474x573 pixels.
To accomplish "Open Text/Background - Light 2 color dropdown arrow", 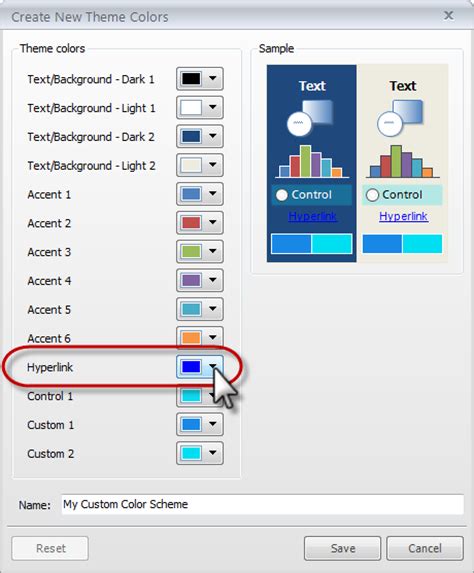I will [213, 165].
